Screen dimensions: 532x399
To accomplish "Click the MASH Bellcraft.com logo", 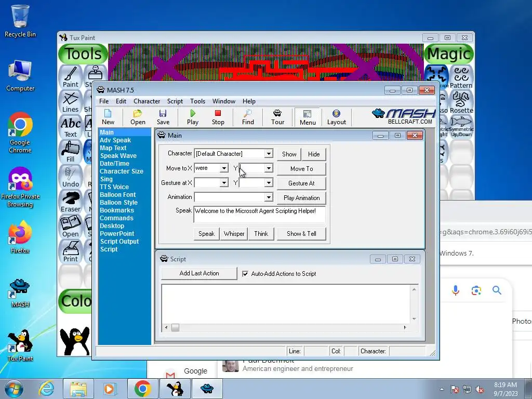I will 404,117.
